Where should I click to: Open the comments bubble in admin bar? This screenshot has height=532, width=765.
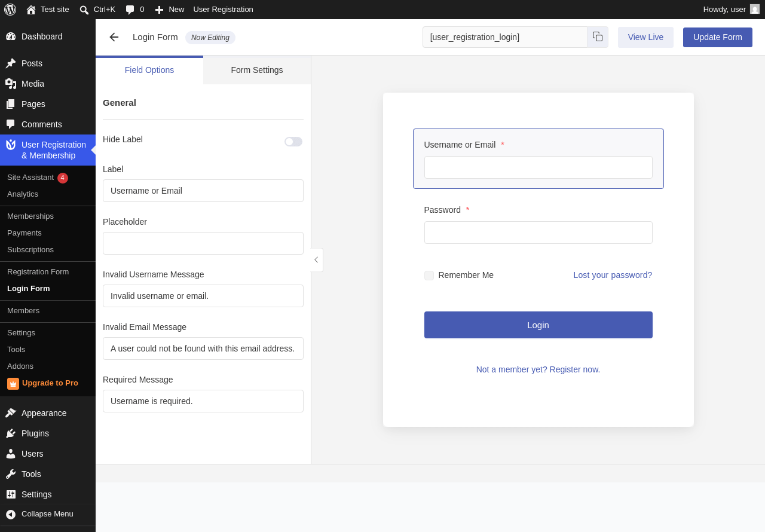(x=130, y=10)
